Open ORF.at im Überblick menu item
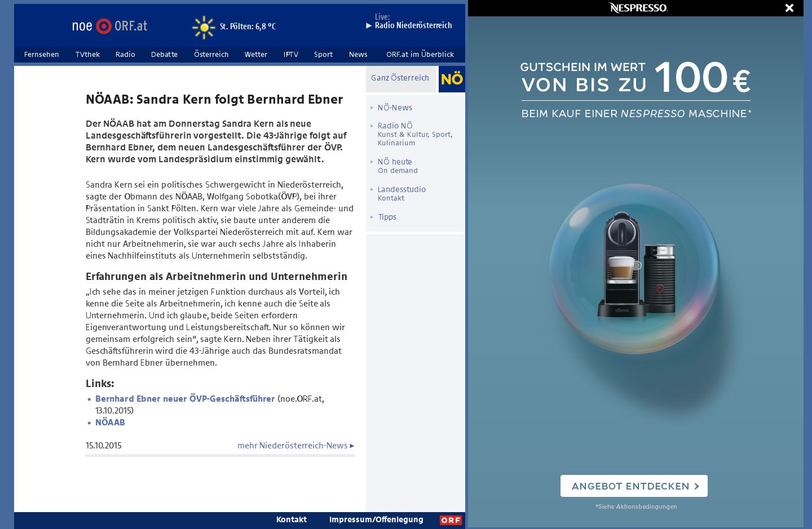Image resolution: width=812 pixels, height=529 pixels. (x=420, y=55)
